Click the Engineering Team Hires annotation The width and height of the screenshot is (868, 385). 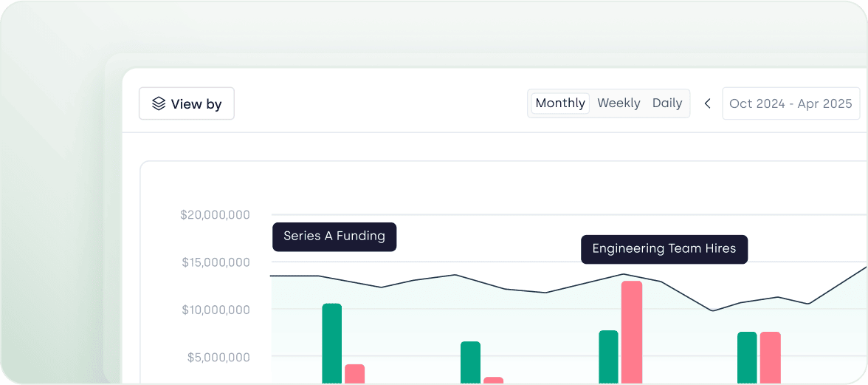click(664, 249)
